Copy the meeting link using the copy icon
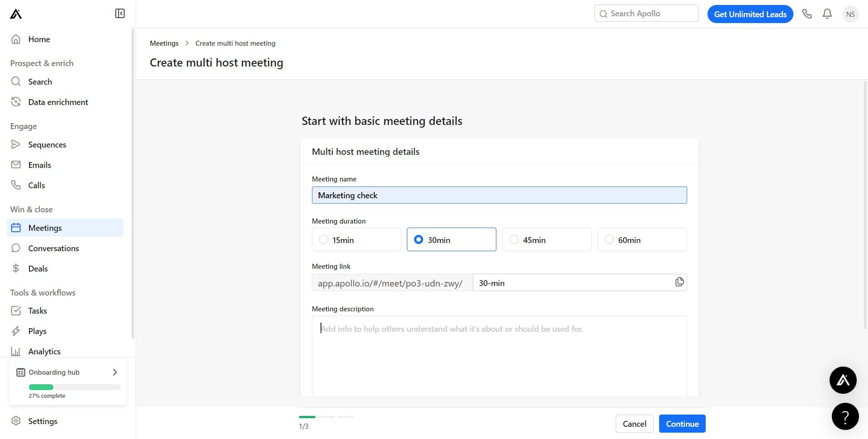Screen dimensions: 868x439 click(679, 282)
